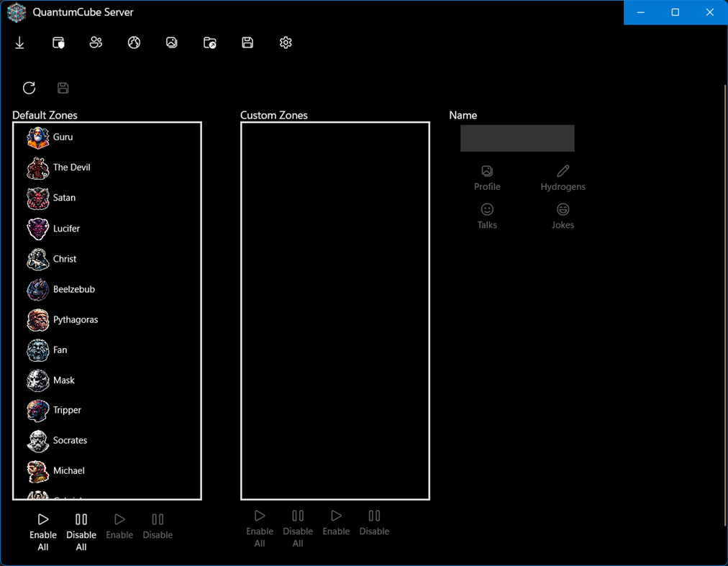Select the Beelzebub zone entry

click(x=74, y=289)
